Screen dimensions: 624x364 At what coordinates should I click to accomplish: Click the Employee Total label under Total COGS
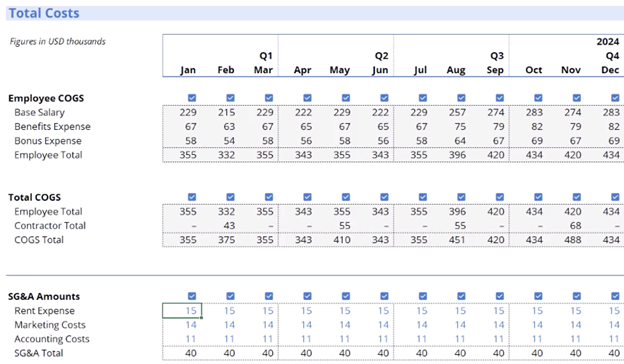(48, 212)
